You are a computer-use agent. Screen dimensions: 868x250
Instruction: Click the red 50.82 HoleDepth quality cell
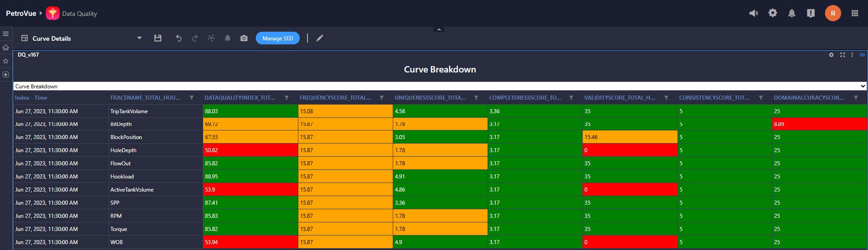[x=250, y=150]
